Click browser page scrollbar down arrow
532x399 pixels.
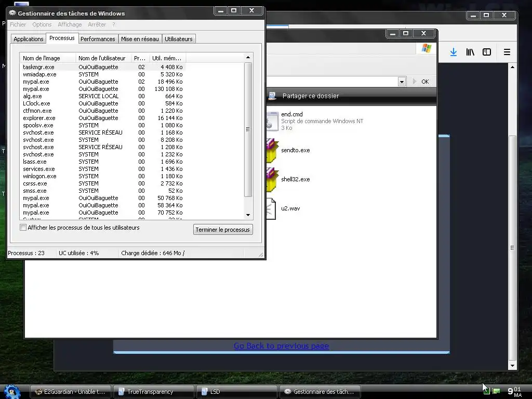(512, 366)
